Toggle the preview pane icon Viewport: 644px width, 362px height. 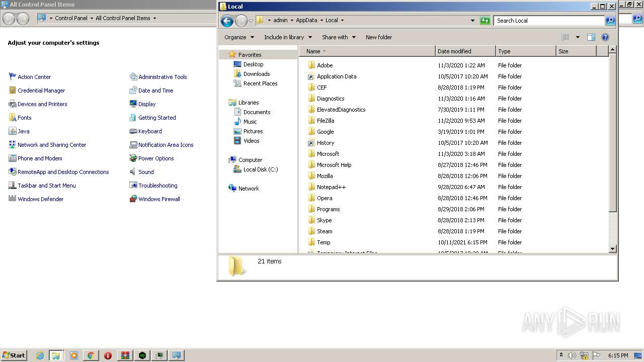coord(591,37)
